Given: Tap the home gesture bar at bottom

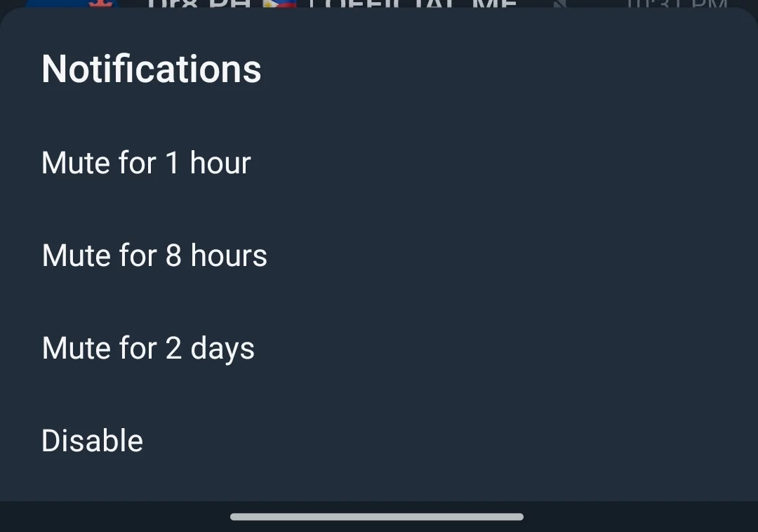Looking at the screenshot, I should click(377, 517).
